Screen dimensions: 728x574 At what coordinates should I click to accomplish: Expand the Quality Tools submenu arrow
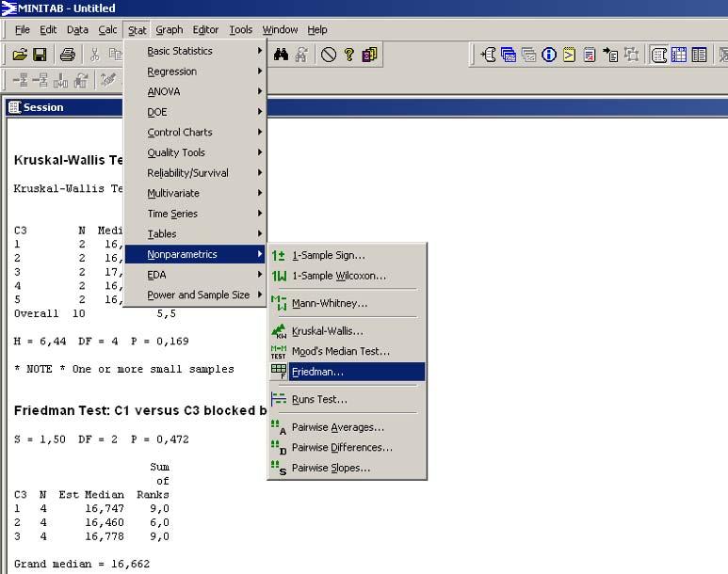click(260, 152)
